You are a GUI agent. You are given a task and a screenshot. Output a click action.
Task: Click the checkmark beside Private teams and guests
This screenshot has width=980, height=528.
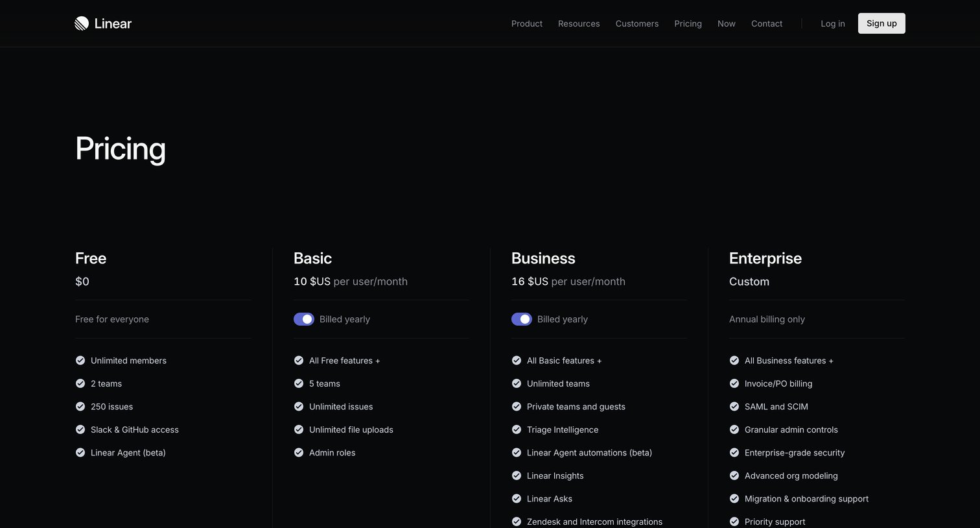click(517, 407)
